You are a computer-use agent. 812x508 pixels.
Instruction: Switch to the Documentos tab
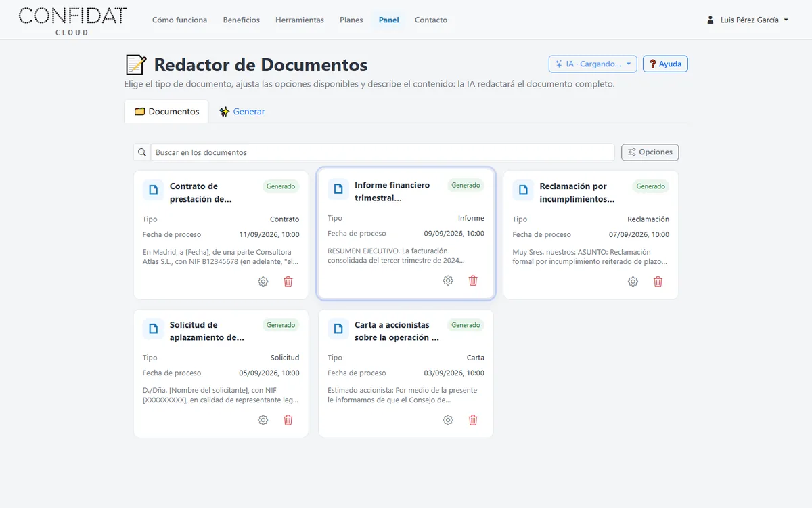point(166,111)
